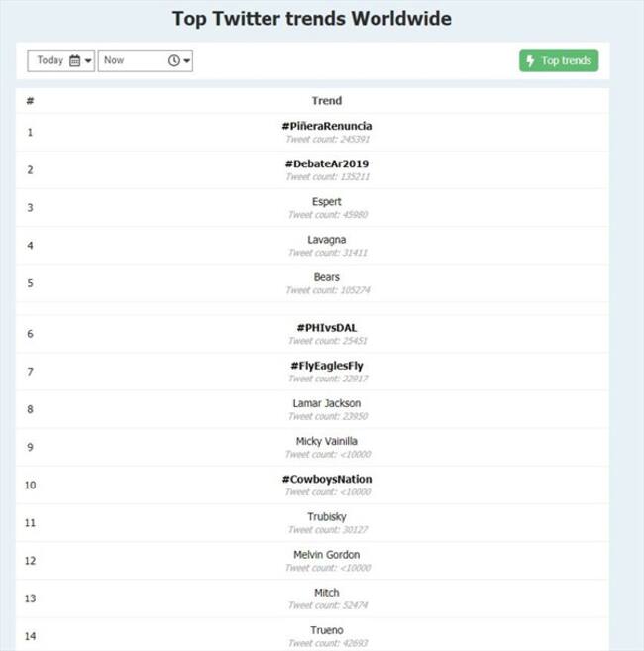Open the Melvin Gordon trend
Screen dimensions: 644x651
(326, 555)
